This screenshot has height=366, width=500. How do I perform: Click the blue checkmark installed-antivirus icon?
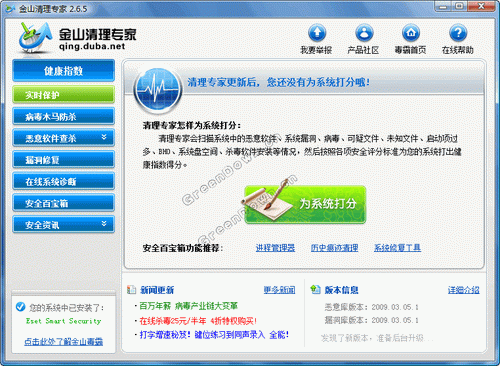(20, 307)
